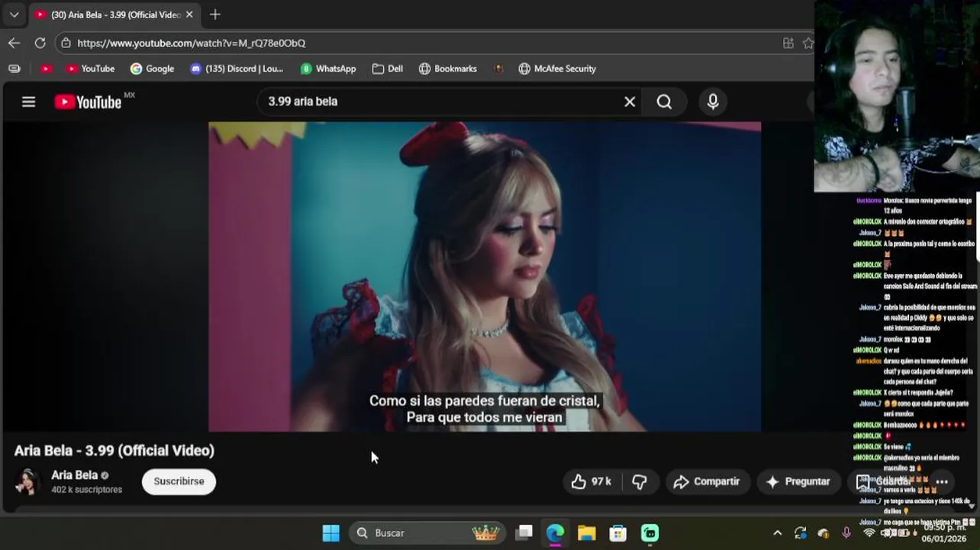Open Microsoft Store from the taskbar
This screenshot has width=980, height=550.
coord(617,533)
